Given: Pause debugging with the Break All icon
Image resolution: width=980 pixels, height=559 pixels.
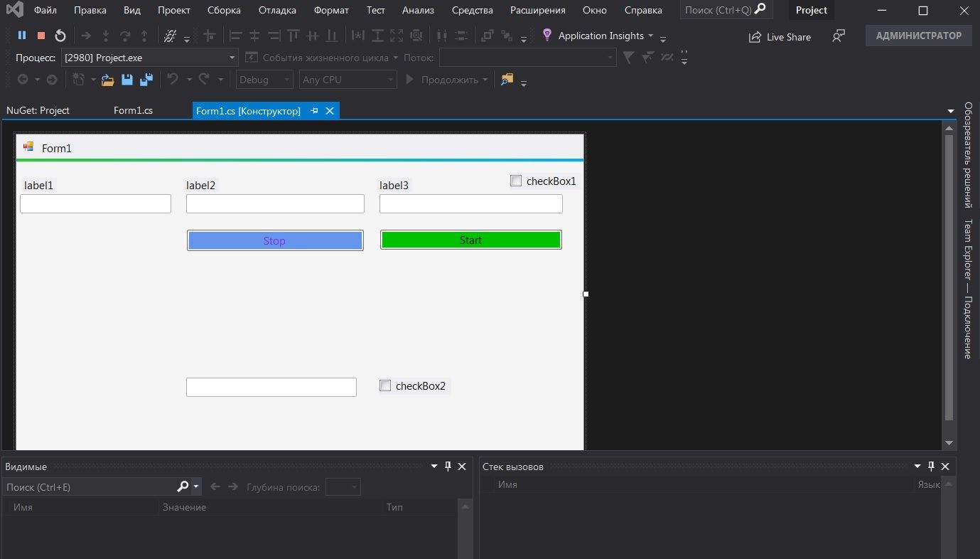Looking at the screenshot, I should [x=22, y=36].
